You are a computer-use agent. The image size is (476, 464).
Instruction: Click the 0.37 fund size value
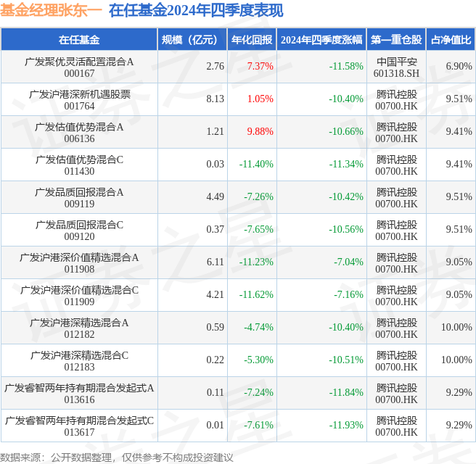point(216,229)
